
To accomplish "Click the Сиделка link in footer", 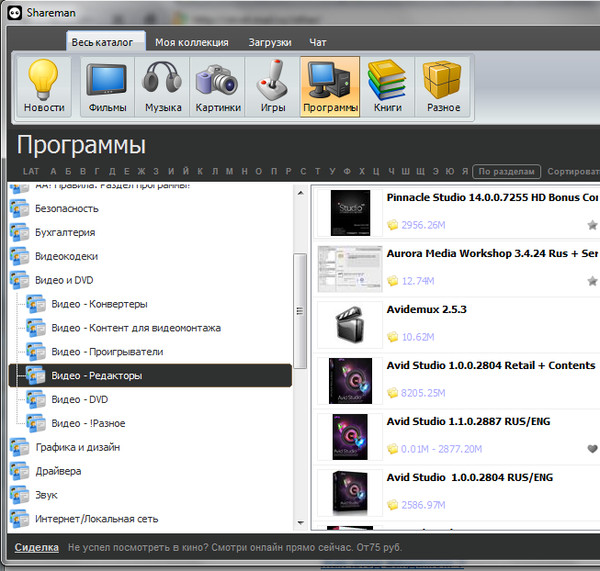I will 37,547.
